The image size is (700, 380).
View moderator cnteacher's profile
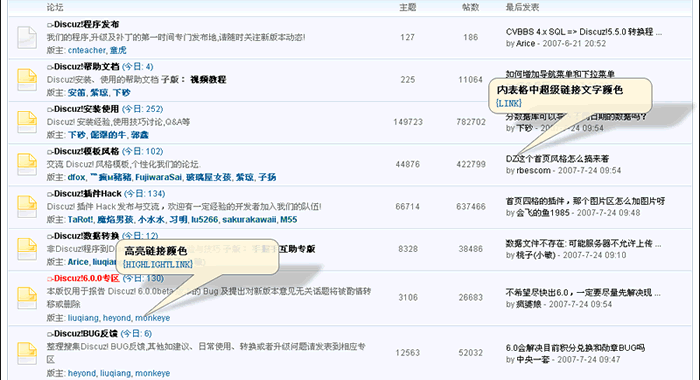click(x=87, y=50)
